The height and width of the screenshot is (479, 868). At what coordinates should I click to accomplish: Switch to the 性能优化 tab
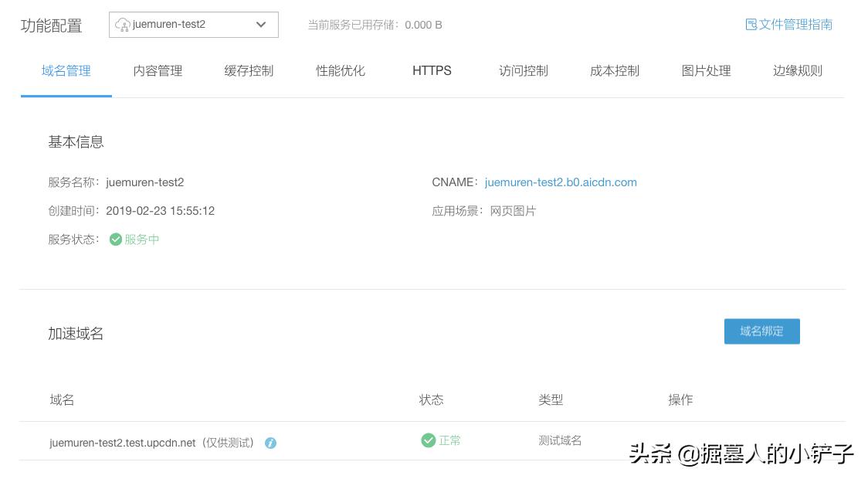pos(340,70)
